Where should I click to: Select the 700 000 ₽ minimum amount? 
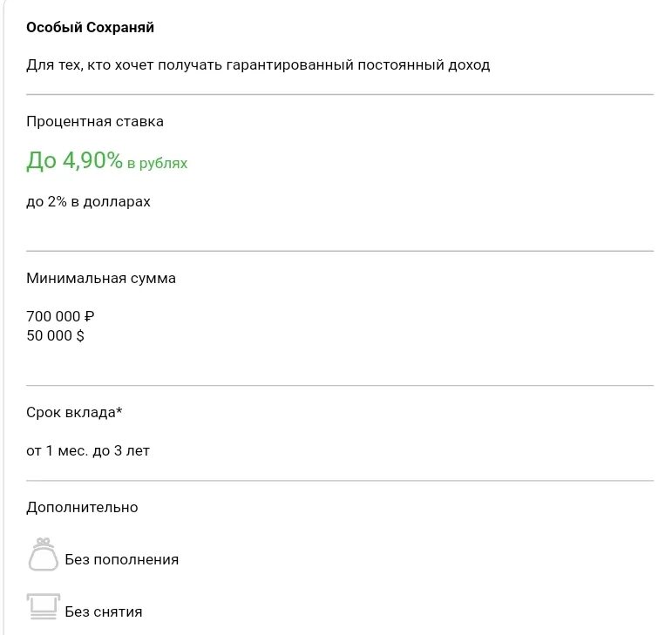click(60, 316)
